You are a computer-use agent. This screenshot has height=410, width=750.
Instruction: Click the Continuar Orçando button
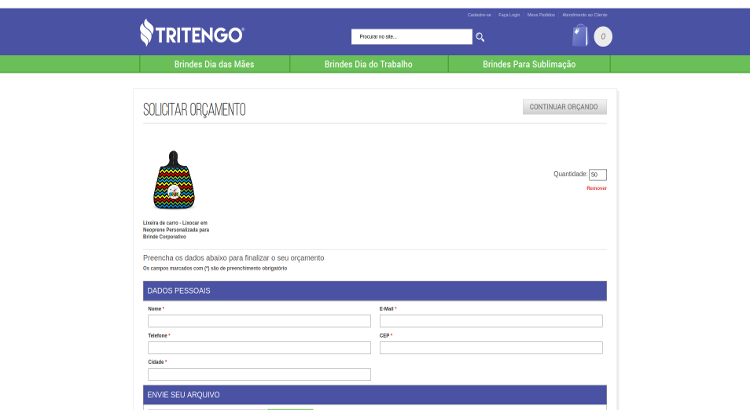click(564, 107)
